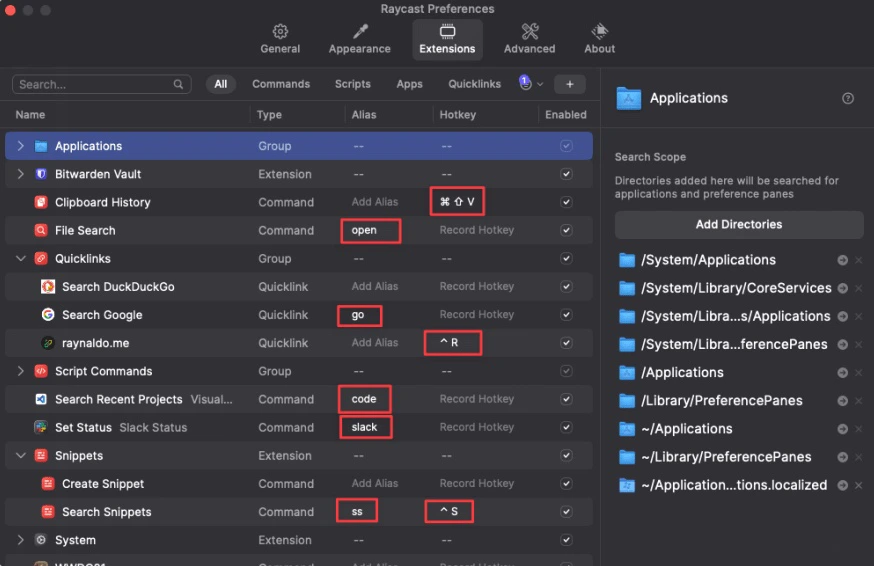
Task: Open the account avatar dropdown
Action: pyautogui.click(x=531, y=84)
